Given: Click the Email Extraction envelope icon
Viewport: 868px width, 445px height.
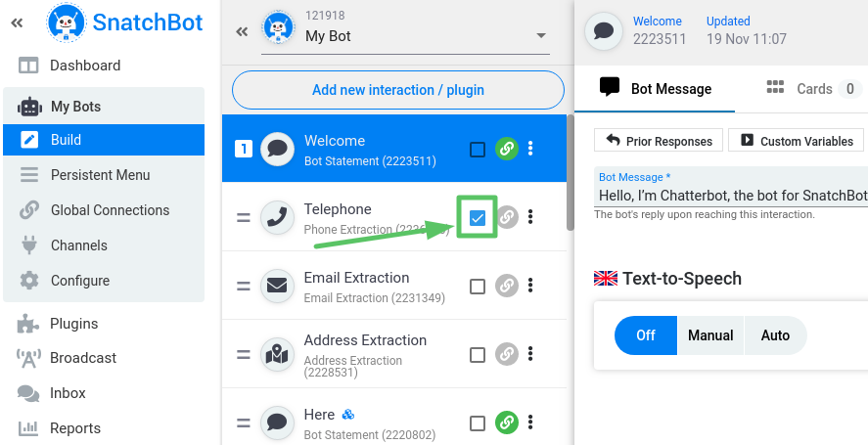Looking at the screenshot, I should coord(277,287).
